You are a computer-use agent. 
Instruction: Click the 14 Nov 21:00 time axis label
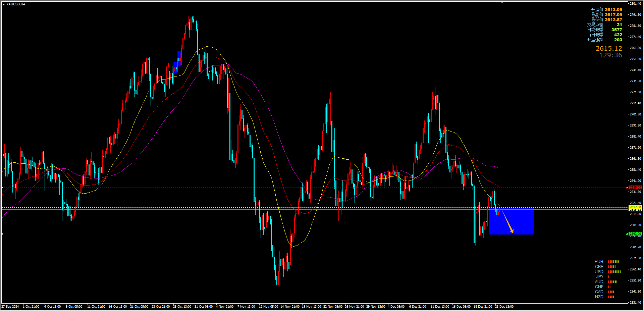[x=290, y=307]
